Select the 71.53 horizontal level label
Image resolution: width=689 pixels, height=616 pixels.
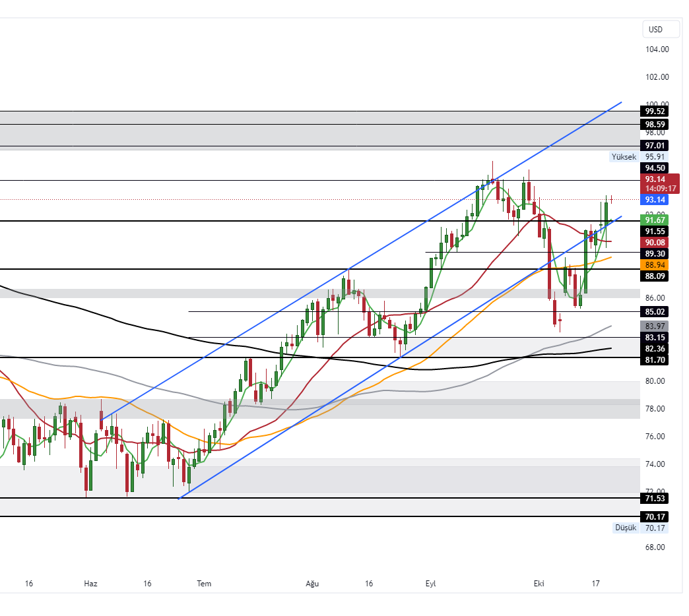coord(655,498)
